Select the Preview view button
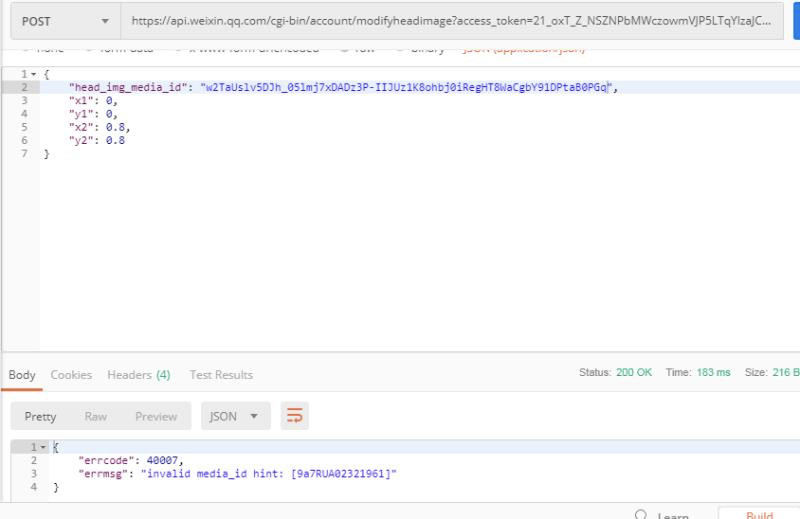Image resolution: width=800 pixels, height=519 pixels. pos(156,416)
